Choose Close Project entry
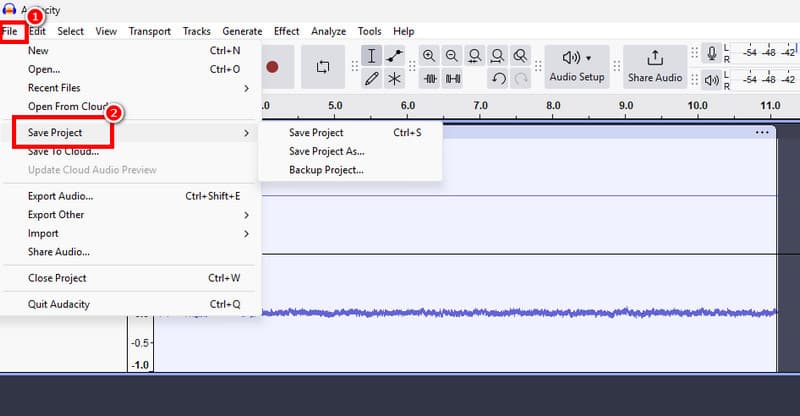 click(x=130, y=278)
